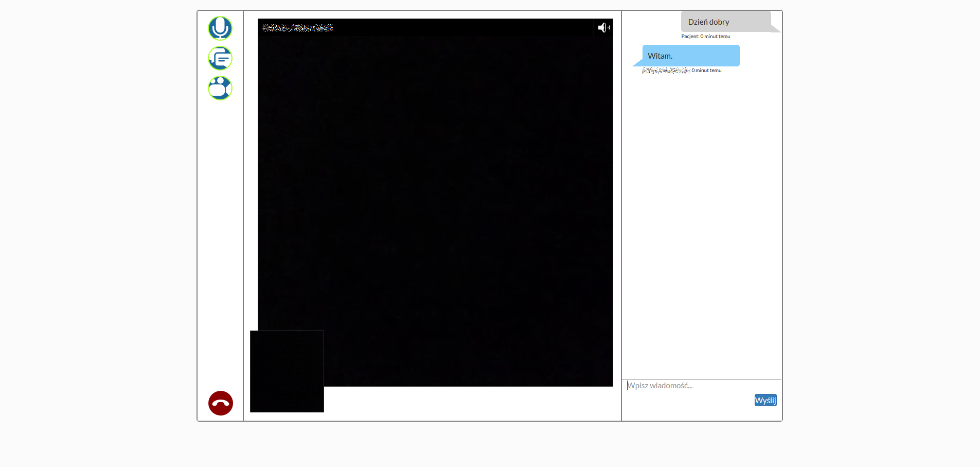980x467 pixels.
Task: Select the small self-view video thumbnail
Action: 287,371
